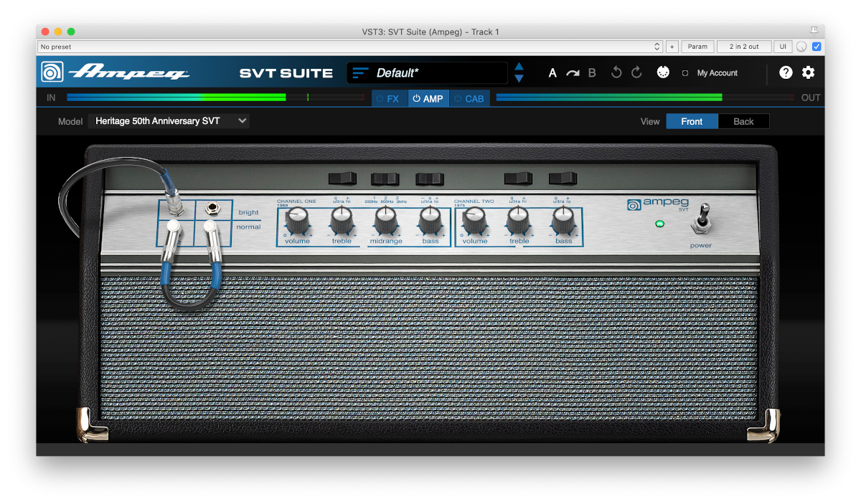This screenshot has height=504, width=861.
Task: Toggle the plugin bypass checkbox
Action: point(817,47)
